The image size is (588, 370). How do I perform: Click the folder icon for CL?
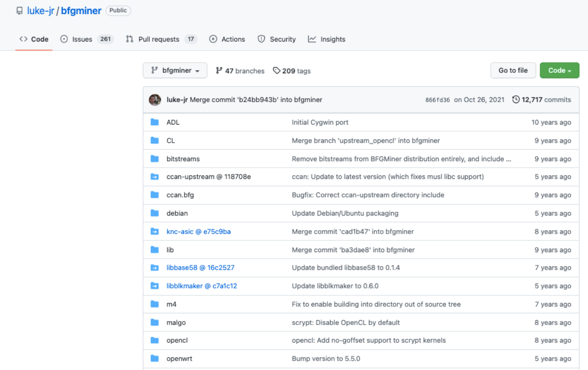pos(155,140)
